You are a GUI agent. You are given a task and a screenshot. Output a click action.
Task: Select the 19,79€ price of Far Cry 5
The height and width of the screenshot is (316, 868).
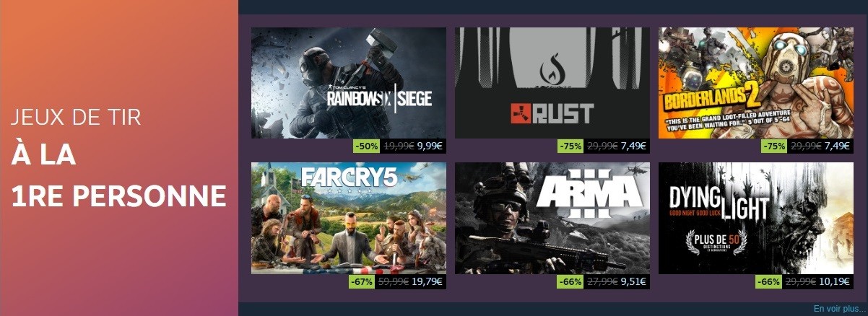click(428, 281)
